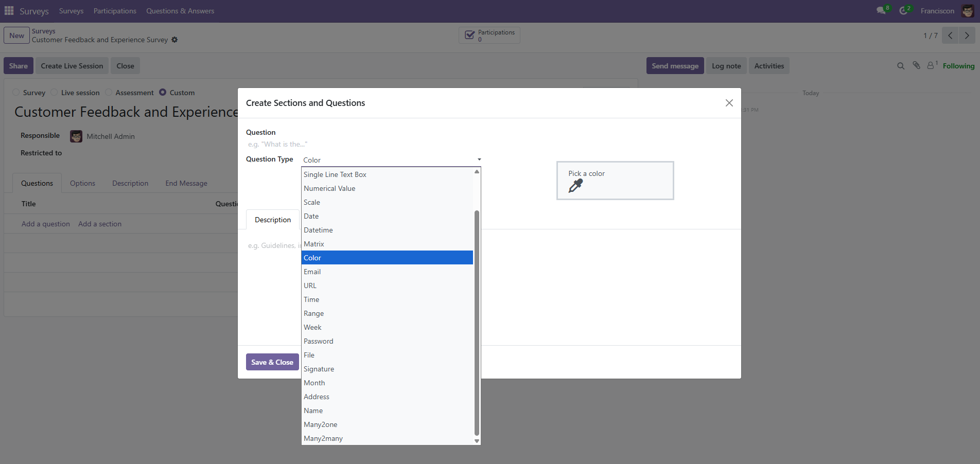980x464 pixels.
Task: Open followers person icon
Action: (931, 65)
